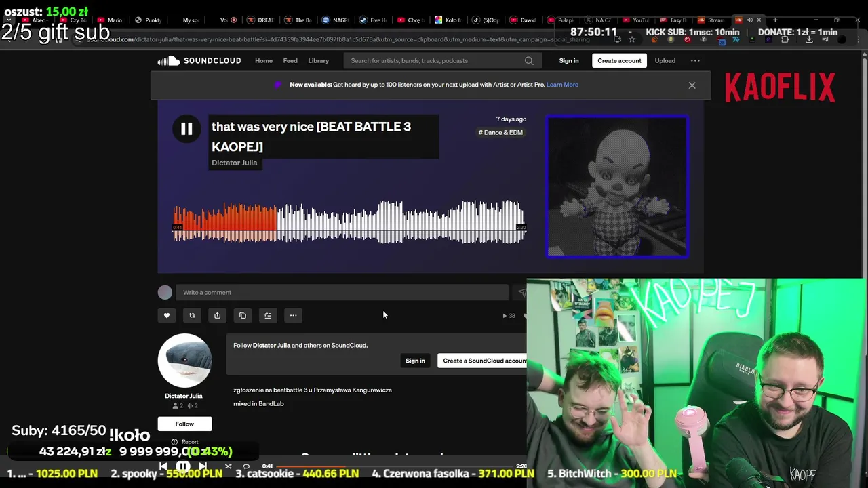The height and width of the screenshot is (488, 868).
Task: Switch to the DREAM browser tab
Action: (260, 20)
